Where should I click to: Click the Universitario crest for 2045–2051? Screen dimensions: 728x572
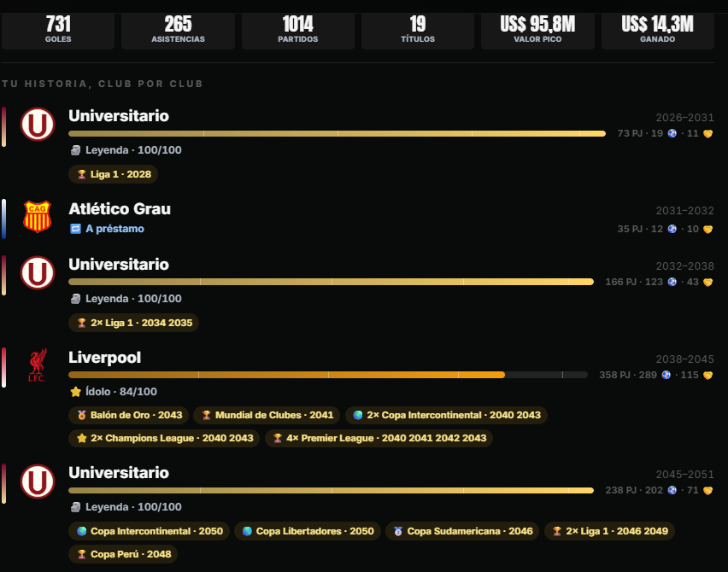(x=38, y=481)
